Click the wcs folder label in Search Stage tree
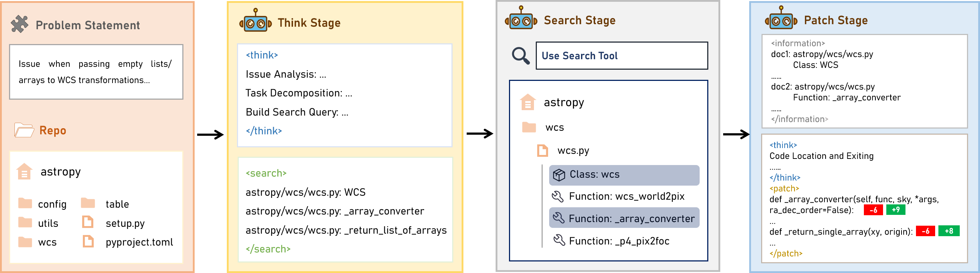 [554, 127]
